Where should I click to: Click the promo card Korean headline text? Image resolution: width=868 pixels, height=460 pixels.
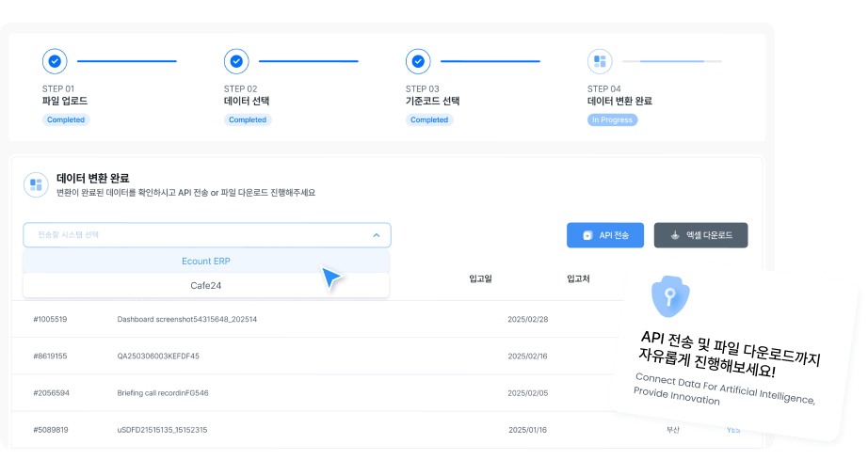click(729, 355)
